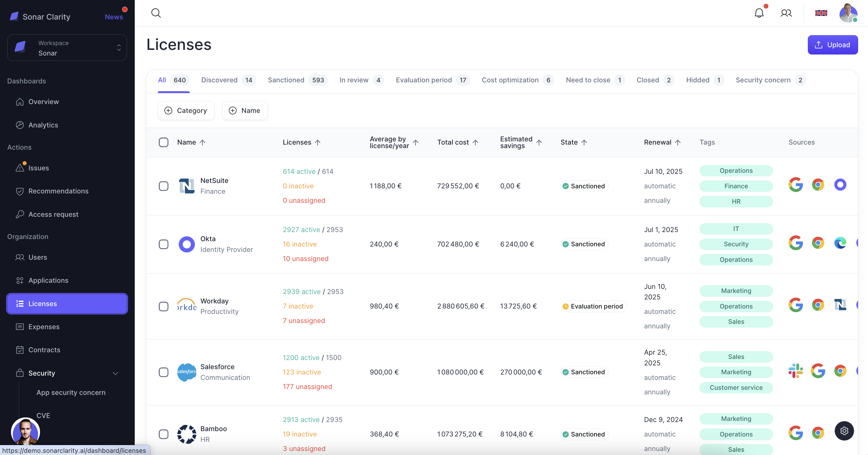Sort by Licenses column
This screenshot has height=455, width=868.
tap(302, 142)
